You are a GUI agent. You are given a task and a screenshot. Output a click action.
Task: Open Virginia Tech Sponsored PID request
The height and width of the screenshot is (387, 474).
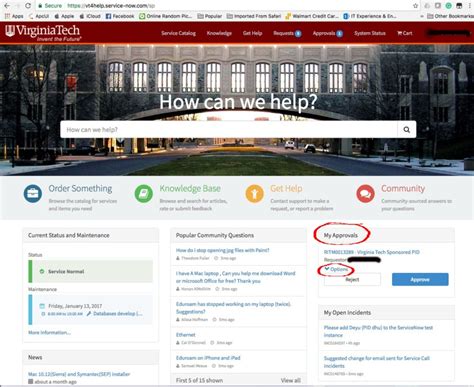click(x=372, y=252)
